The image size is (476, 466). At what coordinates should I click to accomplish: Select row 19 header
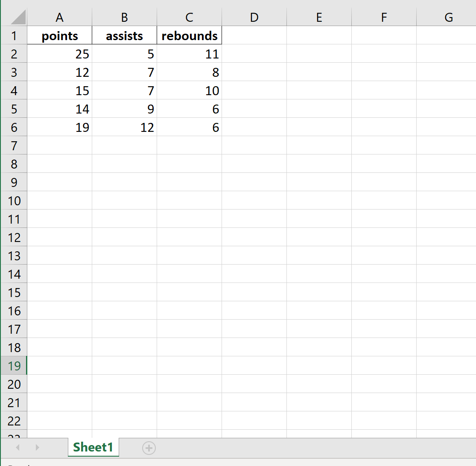pos(14,366)
